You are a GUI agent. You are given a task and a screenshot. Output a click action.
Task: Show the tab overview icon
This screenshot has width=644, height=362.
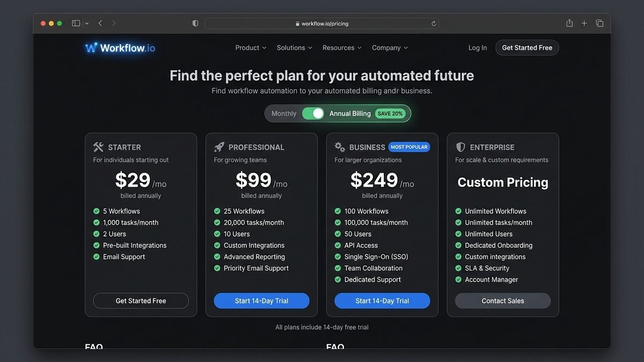tap(599, 23)
